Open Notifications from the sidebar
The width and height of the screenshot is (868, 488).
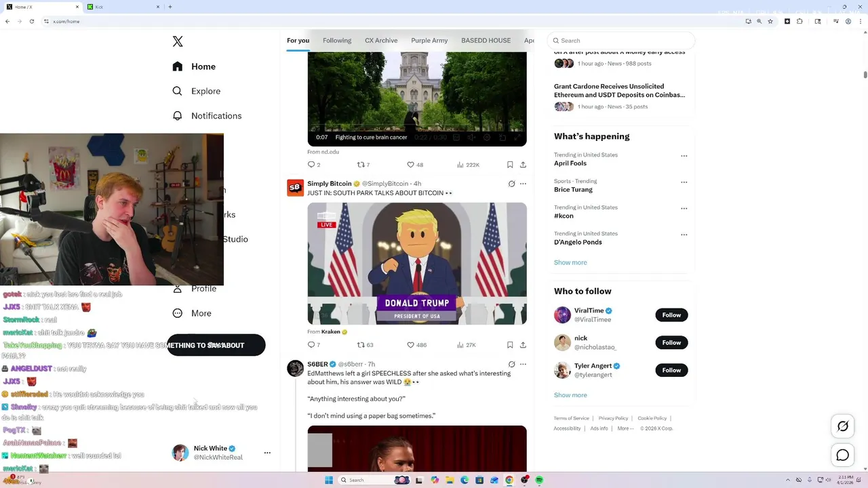coord(207,116)
